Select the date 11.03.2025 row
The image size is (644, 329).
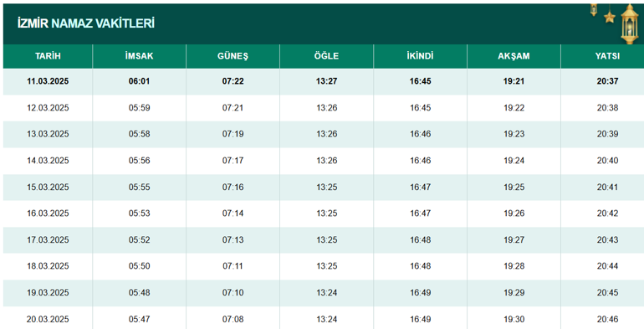pyautogui.click(x=324, y=81)
